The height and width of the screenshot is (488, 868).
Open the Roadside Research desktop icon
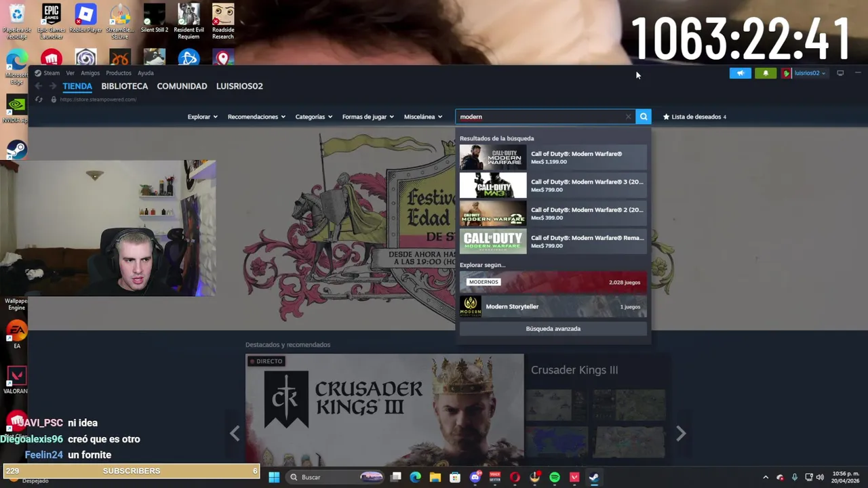223,21
